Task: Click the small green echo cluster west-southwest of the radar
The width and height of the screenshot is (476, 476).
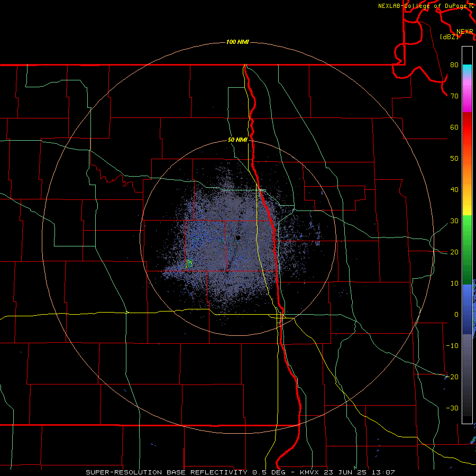Action: (189, 263)
